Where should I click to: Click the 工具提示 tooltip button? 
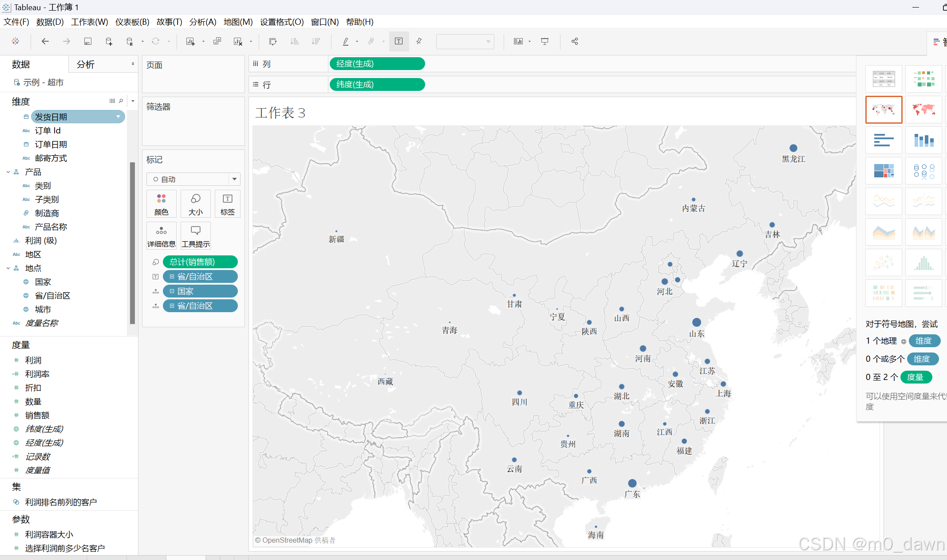pyautogui.click(x=195, y=235)
